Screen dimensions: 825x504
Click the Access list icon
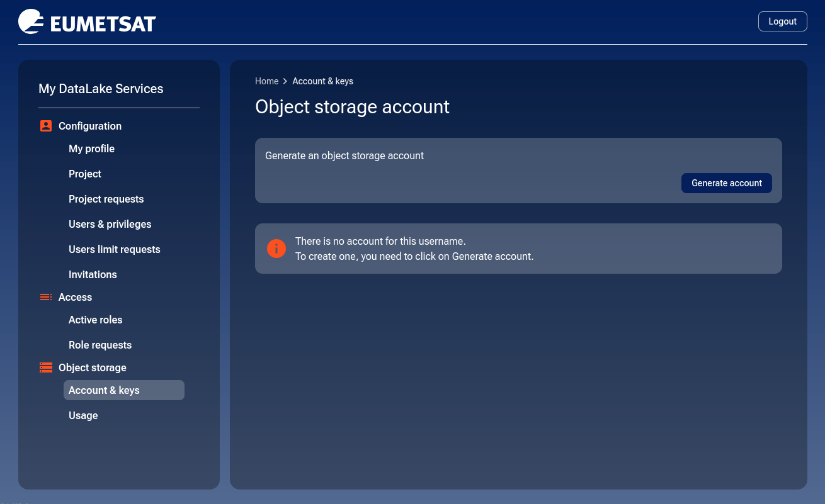pos(45,297)
